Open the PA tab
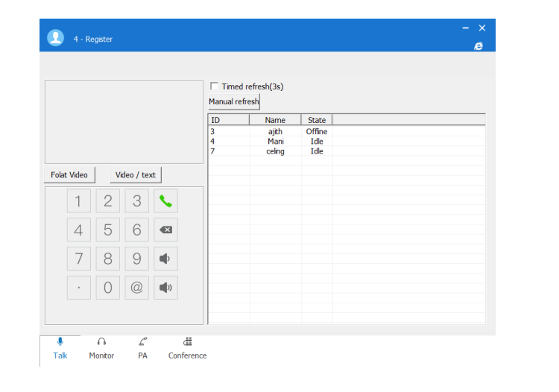 tap(142, 348)
